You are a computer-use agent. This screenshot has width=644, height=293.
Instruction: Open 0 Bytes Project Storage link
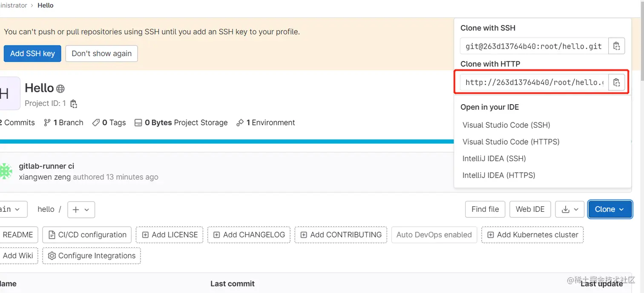click(181, 122)
